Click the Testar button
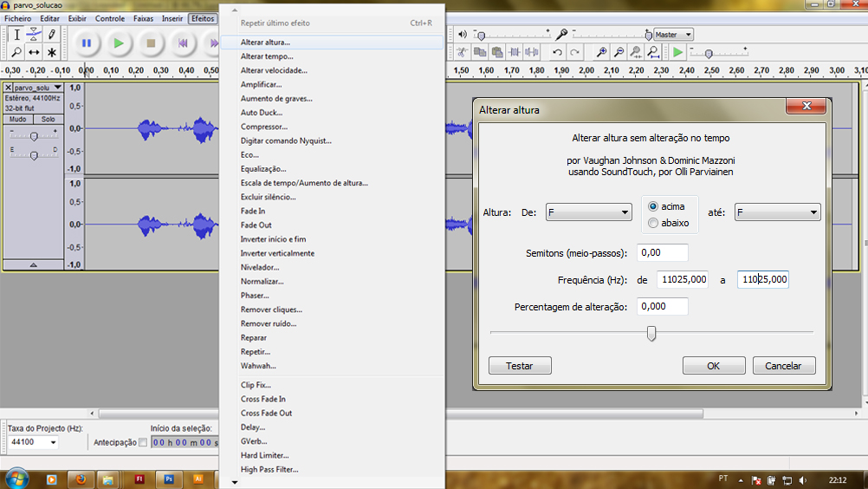Screen dimensions: 868x489 point(520,366)
